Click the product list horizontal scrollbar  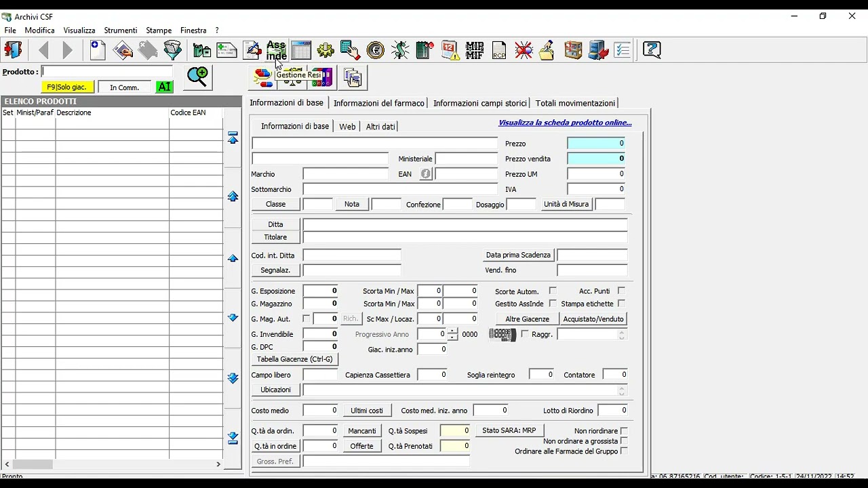pos(113,464)
